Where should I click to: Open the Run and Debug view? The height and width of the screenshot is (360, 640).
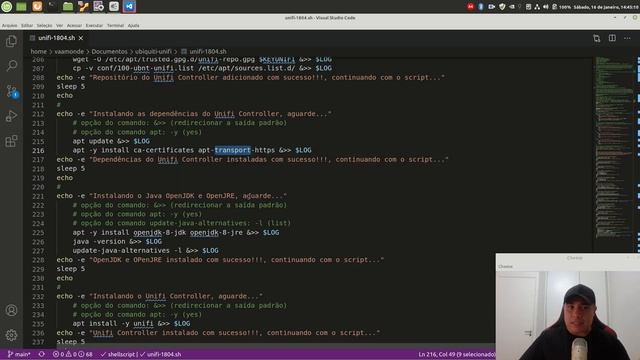(11, 116)
